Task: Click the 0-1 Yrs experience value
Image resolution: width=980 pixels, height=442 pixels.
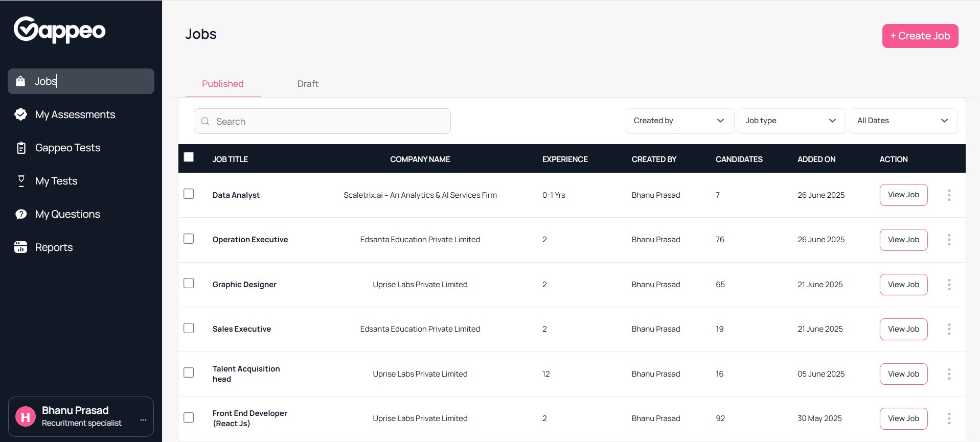Action: click(554, 195)
